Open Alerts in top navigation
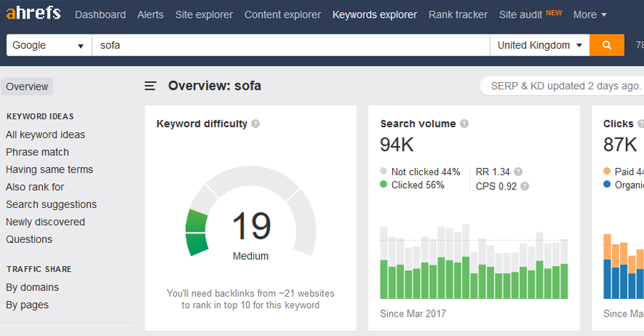The height and width of the screenshot is (336, 644). coord(150,15)
